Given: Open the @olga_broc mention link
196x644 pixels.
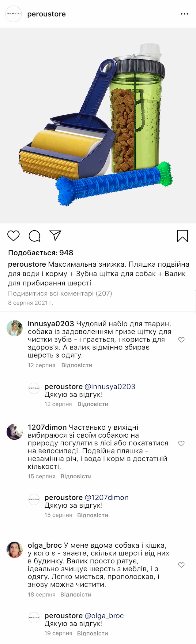Looking at the screenshot, I should click(x=104, y=616).
